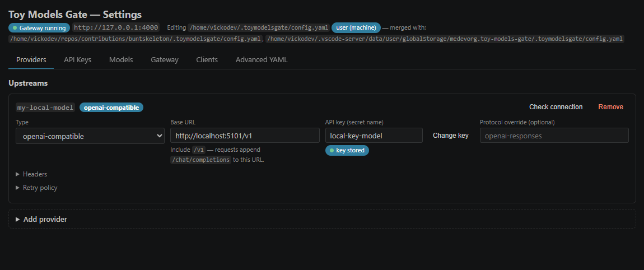This screenshot has width=644, height=270.
Task: Switch to Advanced YAML tab
Action: point(262,59)
